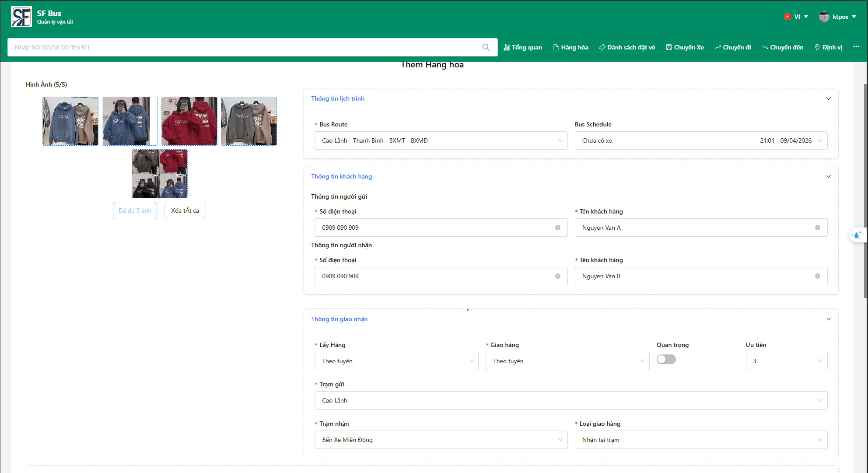Clear the Nguyen Van B name field
This screenshot has width=868, height=473.
tap(817, 276)
